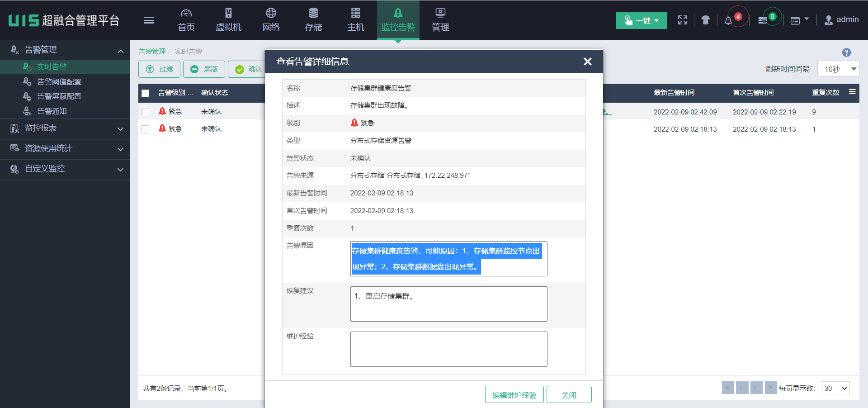Click the urgent alarm icon in the 02:42:09 row
Image resolution: width=868 pixels, height=408 pixels.
click(162, 111)
